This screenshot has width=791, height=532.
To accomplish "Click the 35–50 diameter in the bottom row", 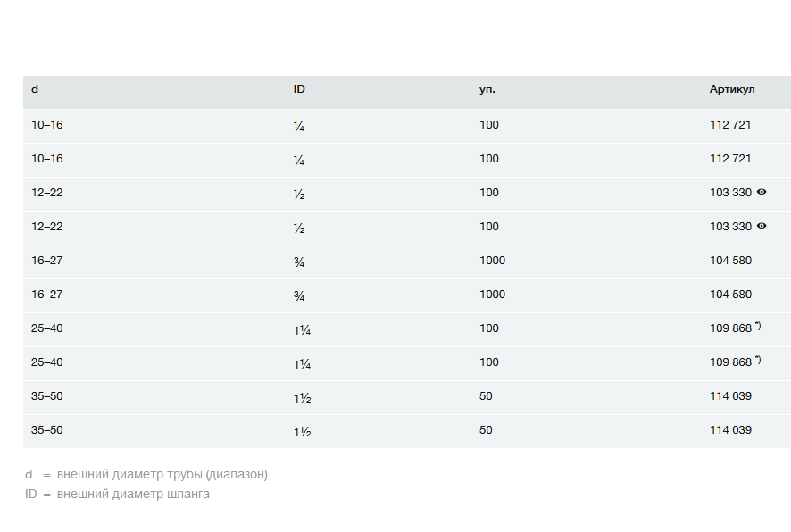I will (x=47, y=430).
